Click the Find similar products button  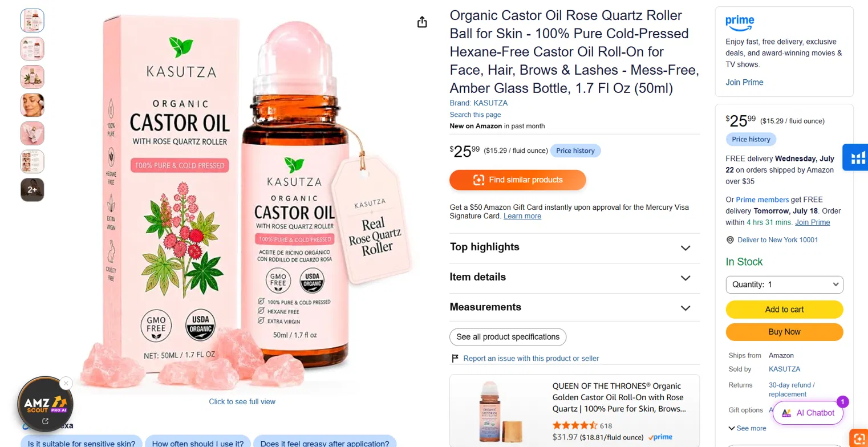coord(518,180)
